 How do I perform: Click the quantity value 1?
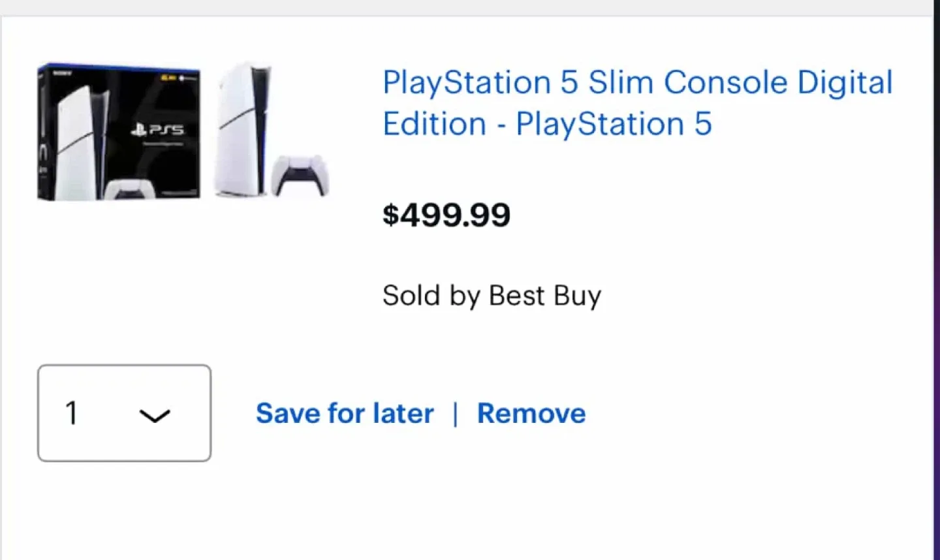tap(72, 413)
